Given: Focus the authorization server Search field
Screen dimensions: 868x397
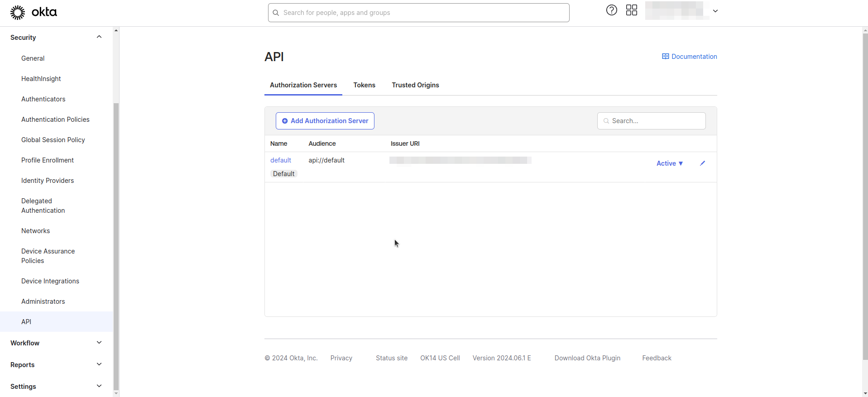Looking at the screenshot, I should coord(651,121).
